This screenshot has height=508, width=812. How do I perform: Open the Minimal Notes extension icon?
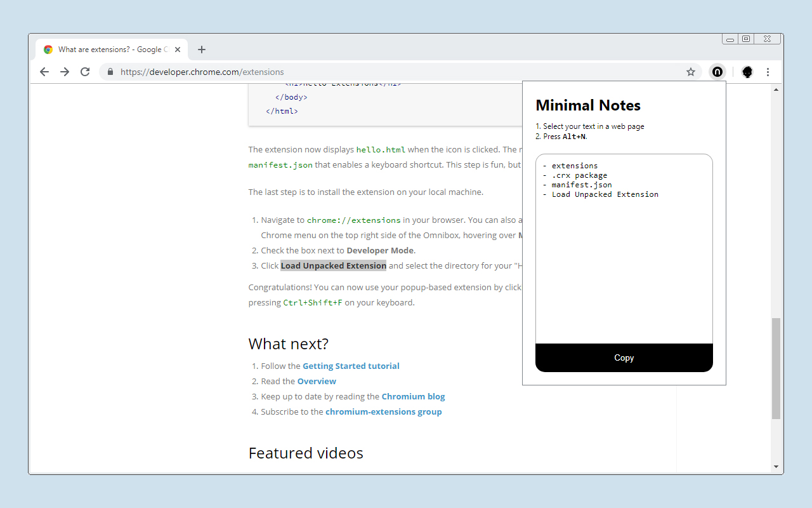click(x=717, y=72)
